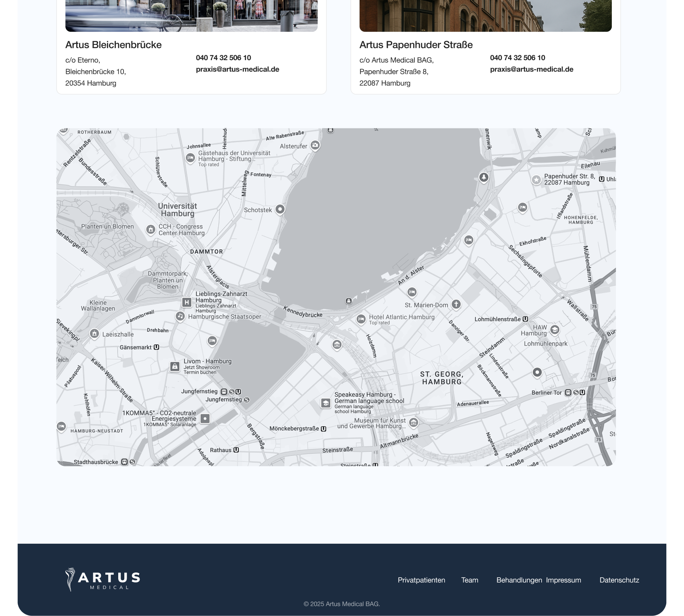Click the Artus Bleichenbrücke heading
This screenshot has height=616, width=684.
point(113,45)
